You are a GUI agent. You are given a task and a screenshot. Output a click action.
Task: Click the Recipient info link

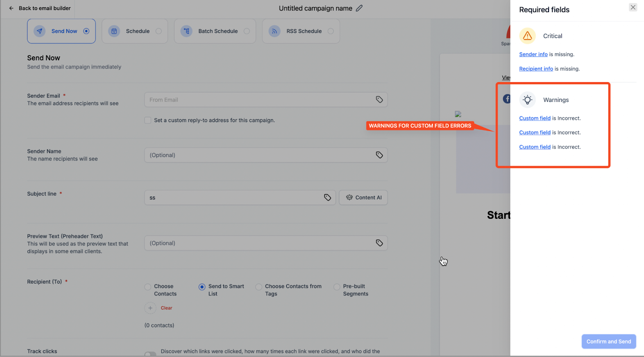pyautogui.click(x=536, y=69)
